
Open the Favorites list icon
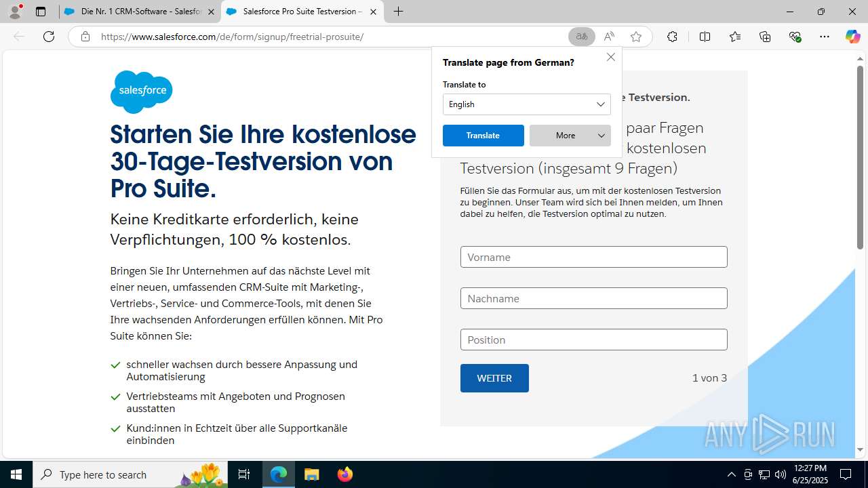(x=735, y=37)
